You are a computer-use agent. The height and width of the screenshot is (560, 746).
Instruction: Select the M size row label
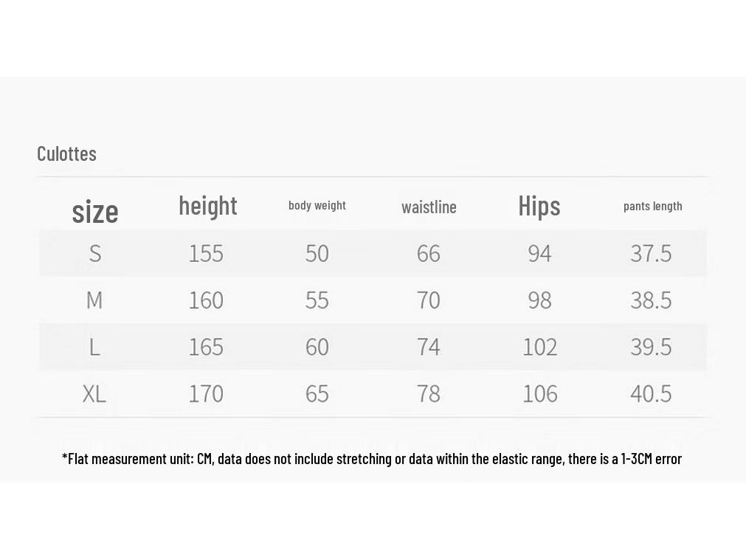pyautogui.click(x=94, y=300)
